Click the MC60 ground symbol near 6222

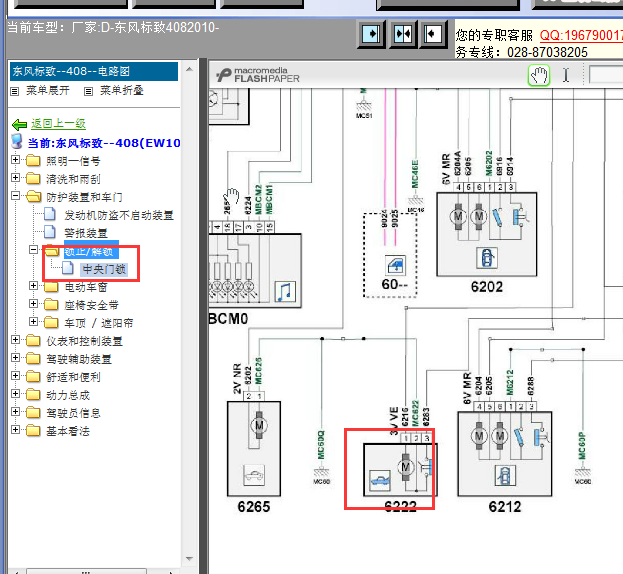pos(321,474)
